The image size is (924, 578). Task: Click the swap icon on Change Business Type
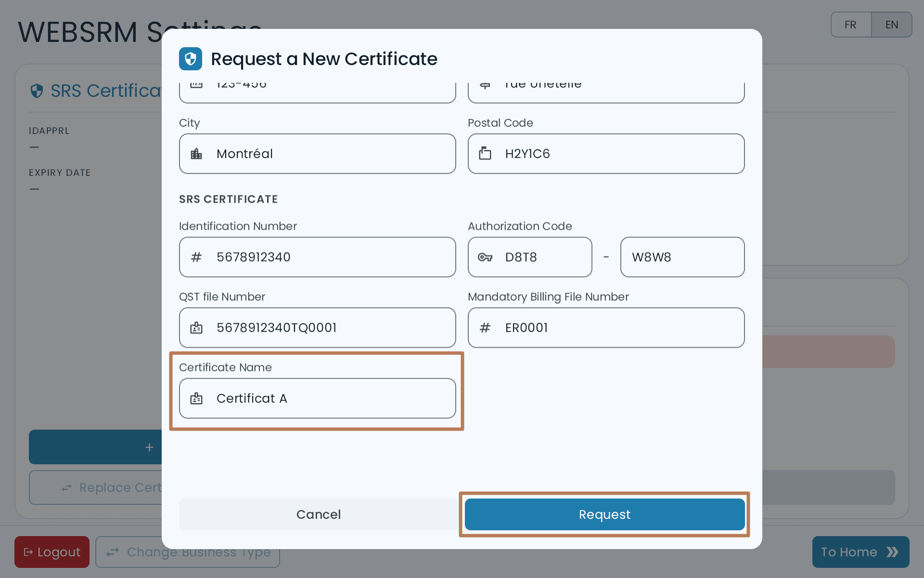click(x=113, y=552)
